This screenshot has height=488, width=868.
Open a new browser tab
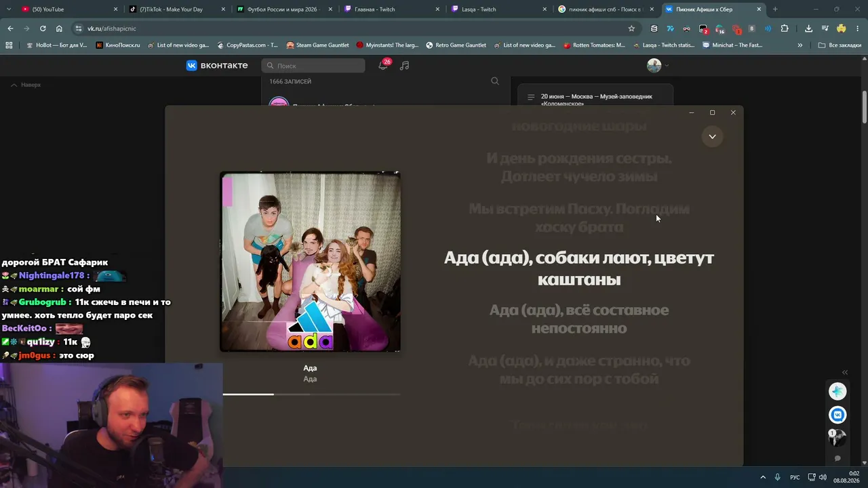coord(775,9)
